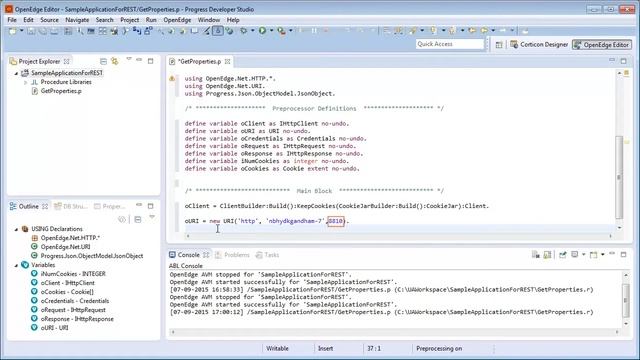Open the New file dropdown arrow

pos(21,31)
